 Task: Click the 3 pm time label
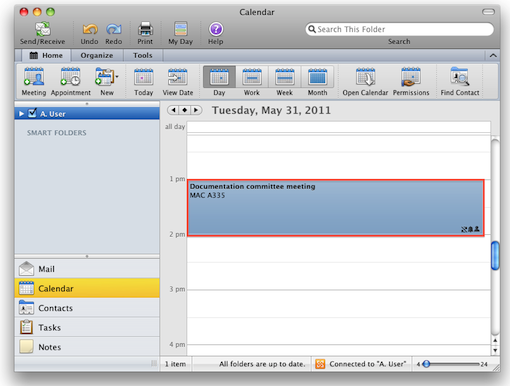click(x=177, y=289)
